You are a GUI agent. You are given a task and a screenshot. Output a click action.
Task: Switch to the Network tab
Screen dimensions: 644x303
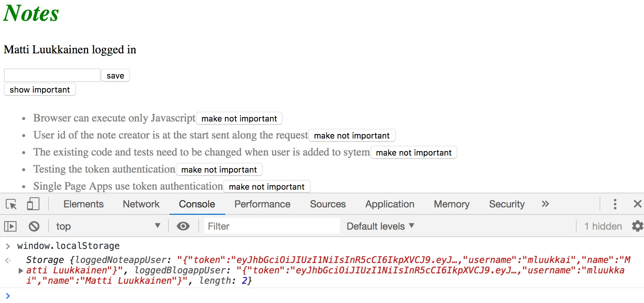(x=141, y=204)
